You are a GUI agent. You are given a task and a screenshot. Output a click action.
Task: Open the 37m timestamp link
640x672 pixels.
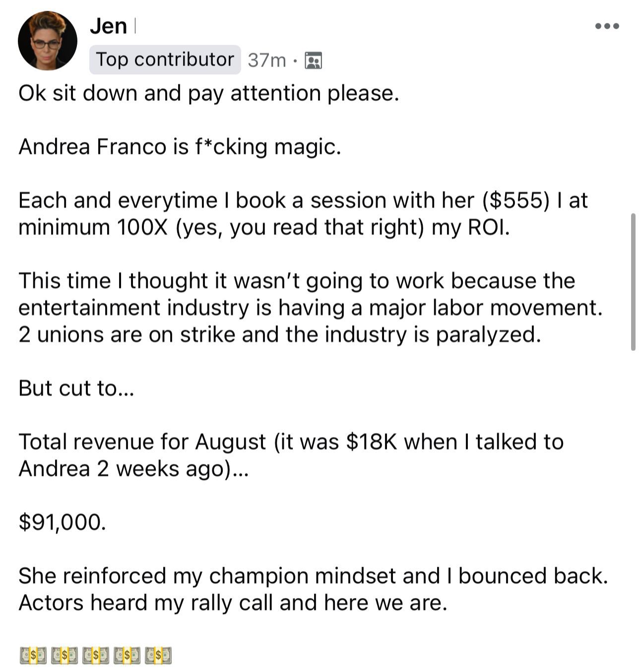pos(267,60)
